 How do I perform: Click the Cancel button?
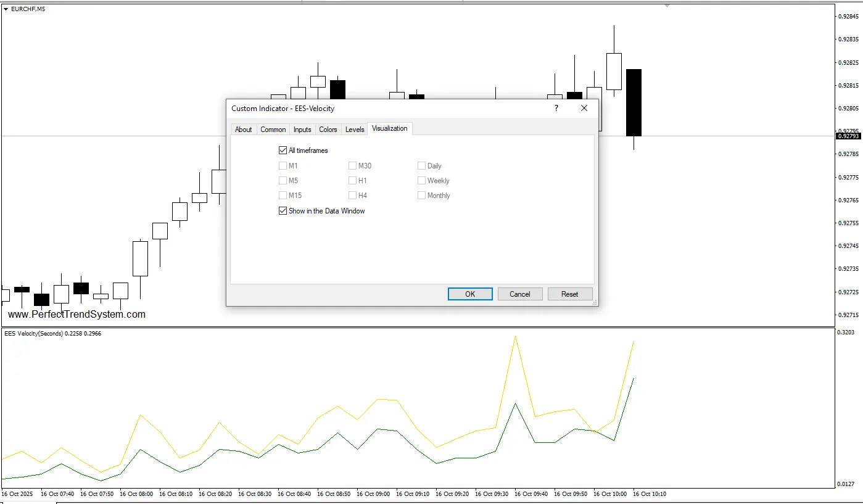tap(519, 294)
